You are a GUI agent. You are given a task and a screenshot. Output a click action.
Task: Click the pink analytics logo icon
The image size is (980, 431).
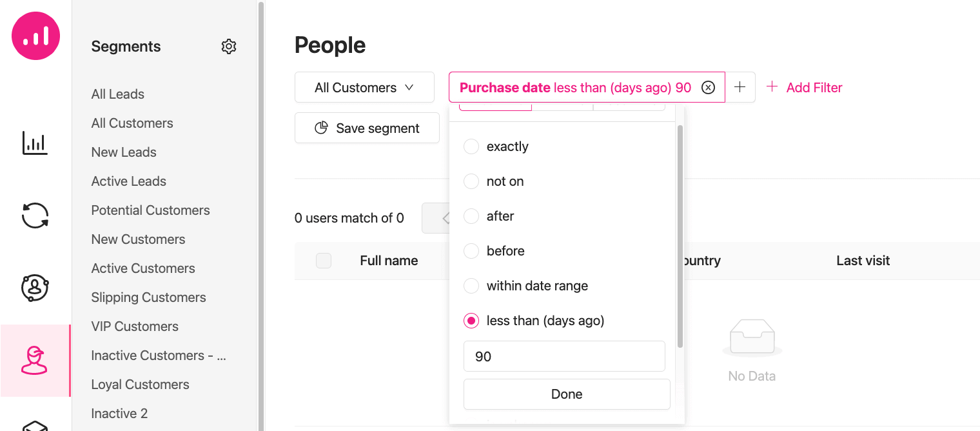pos(35,35)
